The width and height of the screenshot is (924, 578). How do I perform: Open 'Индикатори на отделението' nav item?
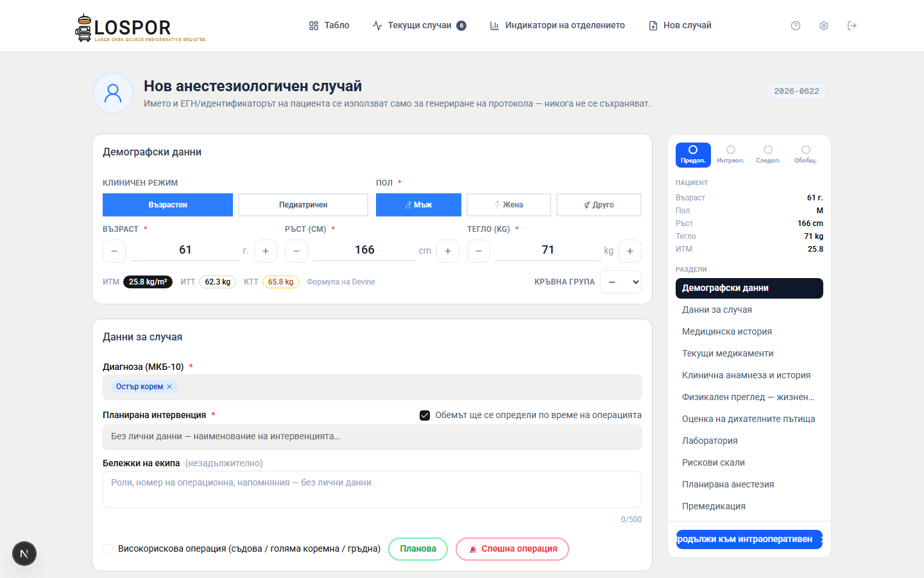(557, 26)
